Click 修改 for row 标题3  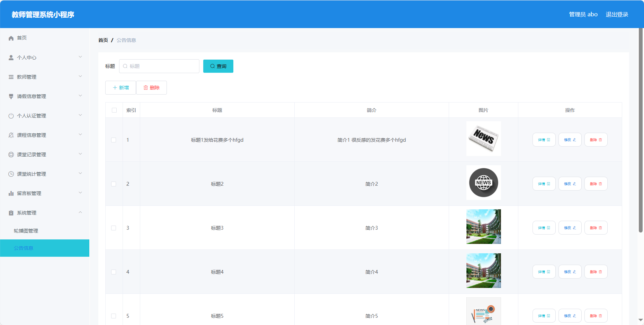570,228
